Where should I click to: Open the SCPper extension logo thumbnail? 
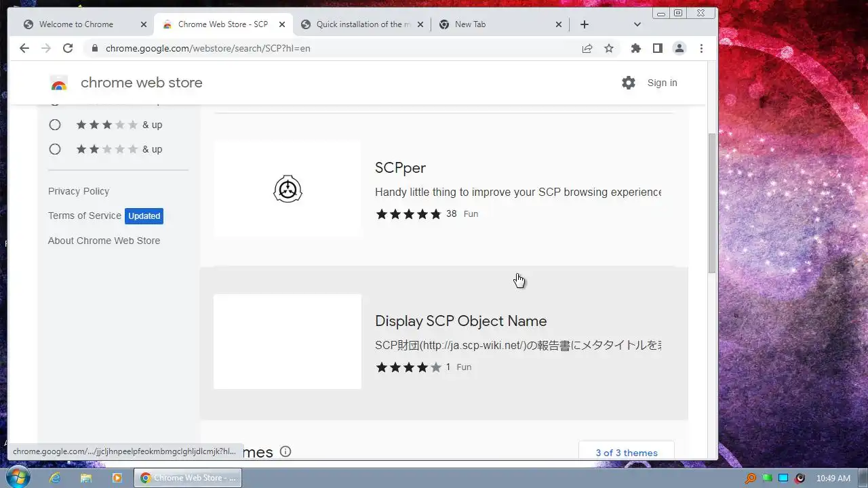(288, 189)
